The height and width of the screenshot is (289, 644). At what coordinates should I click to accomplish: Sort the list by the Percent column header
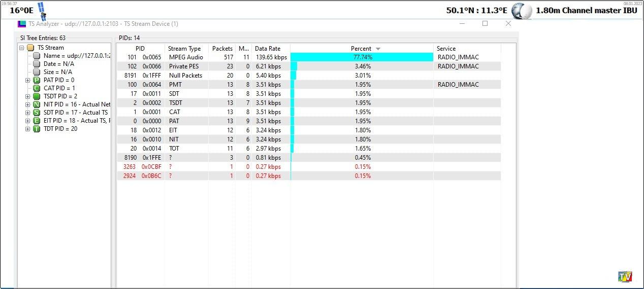(361, 49)
